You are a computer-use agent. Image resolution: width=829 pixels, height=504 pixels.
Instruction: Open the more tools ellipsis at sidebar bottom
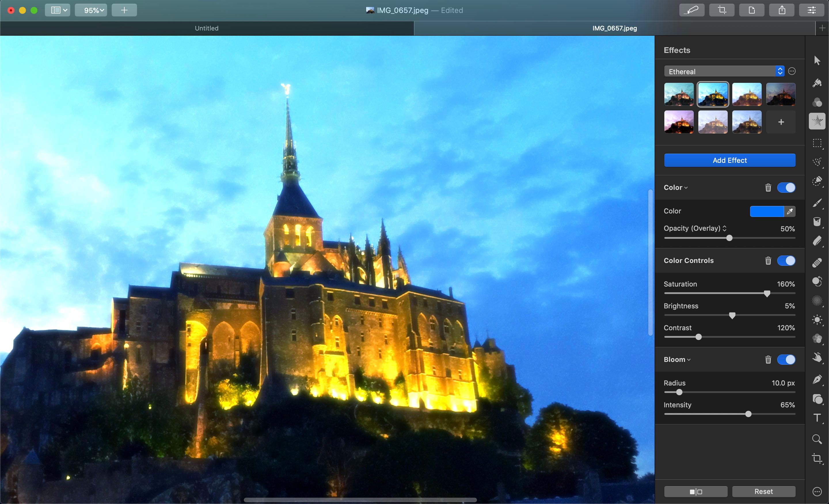point(817,492)
